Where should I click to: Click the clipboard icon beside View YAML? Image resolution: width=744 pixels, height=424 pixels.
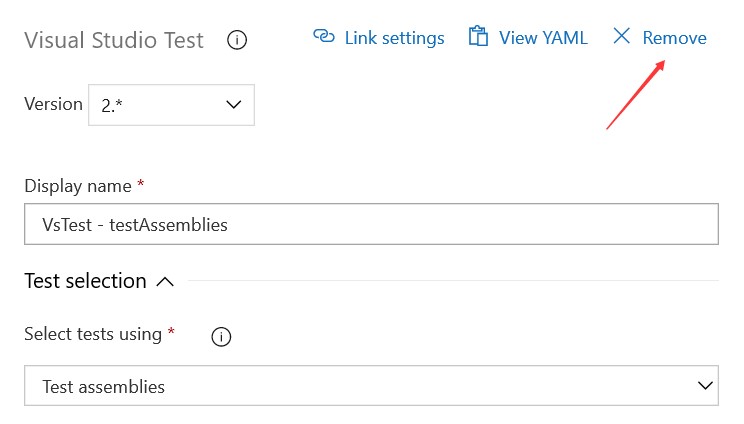pyautogui.click(x=478, y=36)
